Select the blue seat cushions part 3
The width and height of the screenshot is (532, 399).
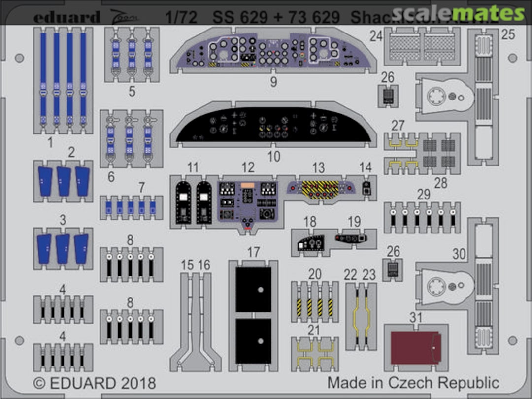coord(63,248)
